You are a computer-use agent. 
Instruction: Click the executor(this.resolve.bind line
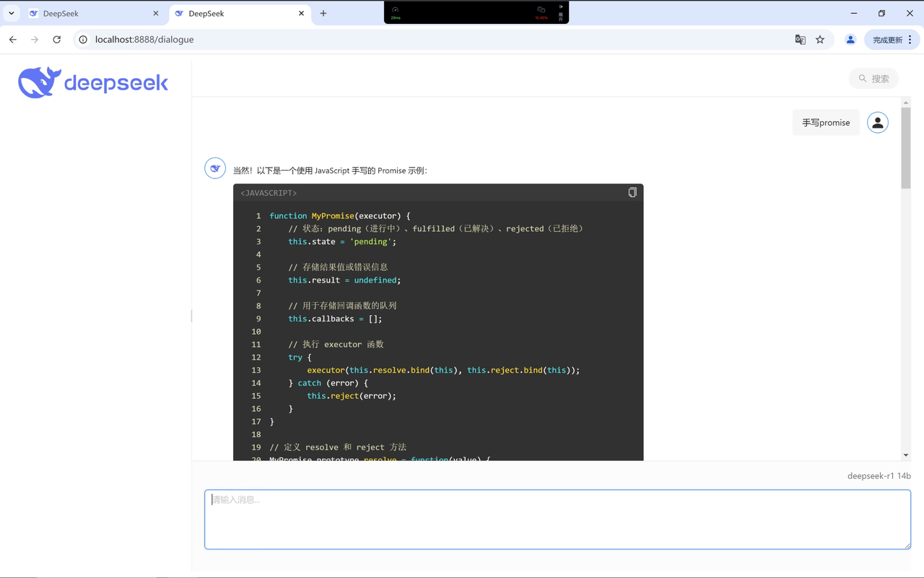click(x=443, y=370)
